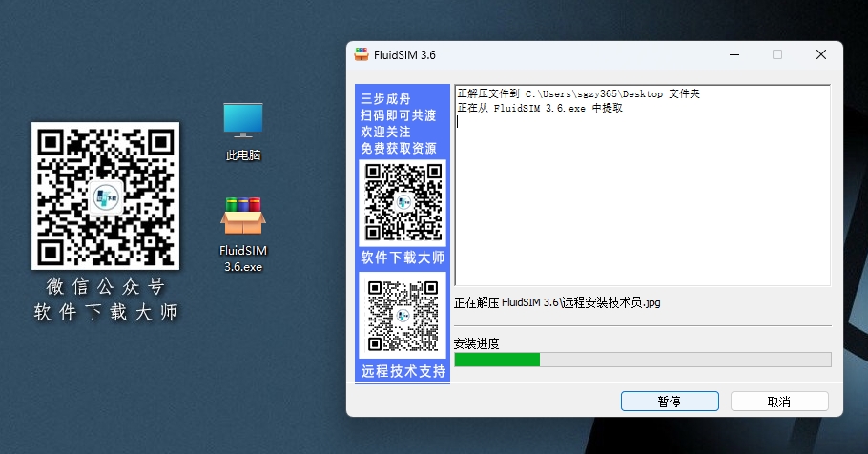868x454 pixels.
Task: Click the 正在解压文件到 line in the log
Action: tap(577, 94)
